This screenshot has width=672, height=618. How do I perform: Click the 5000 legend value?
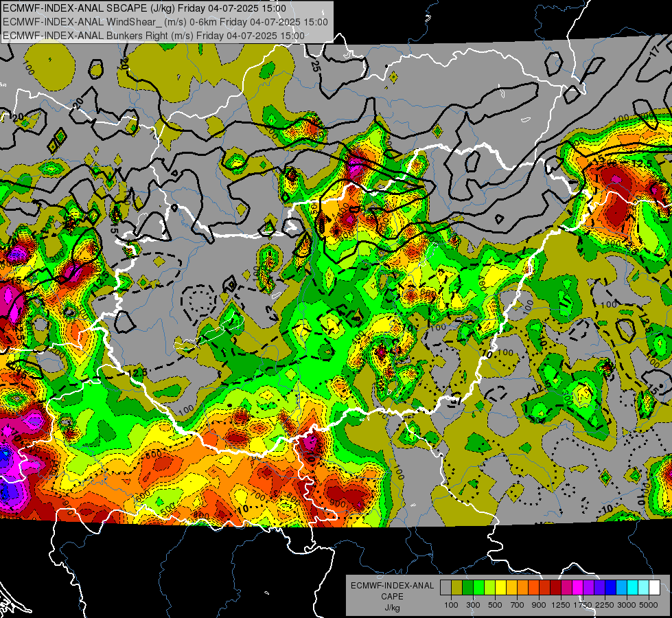click(649, 605)
